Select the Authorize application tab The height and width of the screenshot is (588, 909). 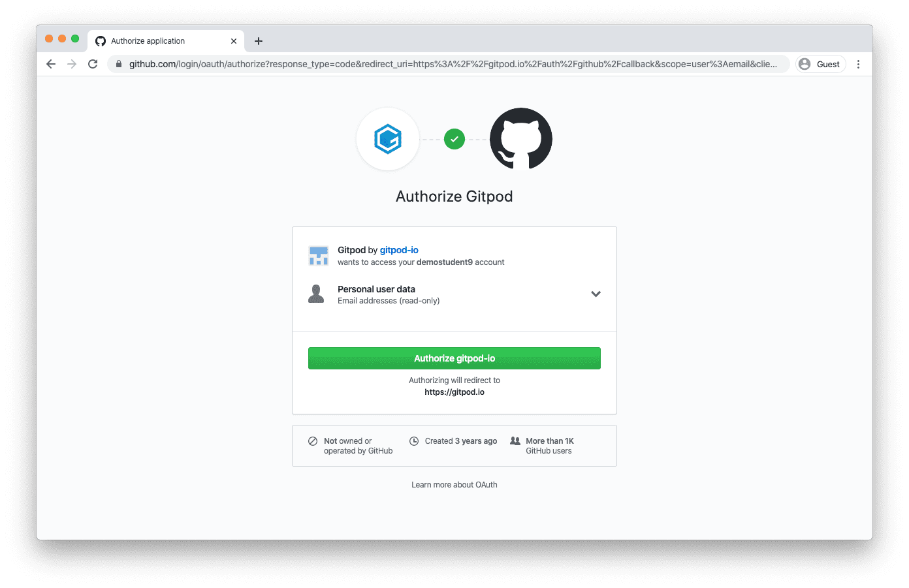point(166,40)
